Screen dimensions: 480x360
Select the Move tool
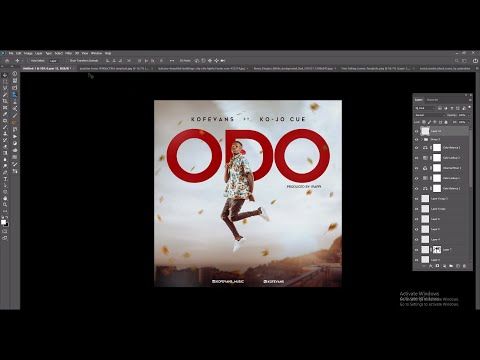[5, 75]
